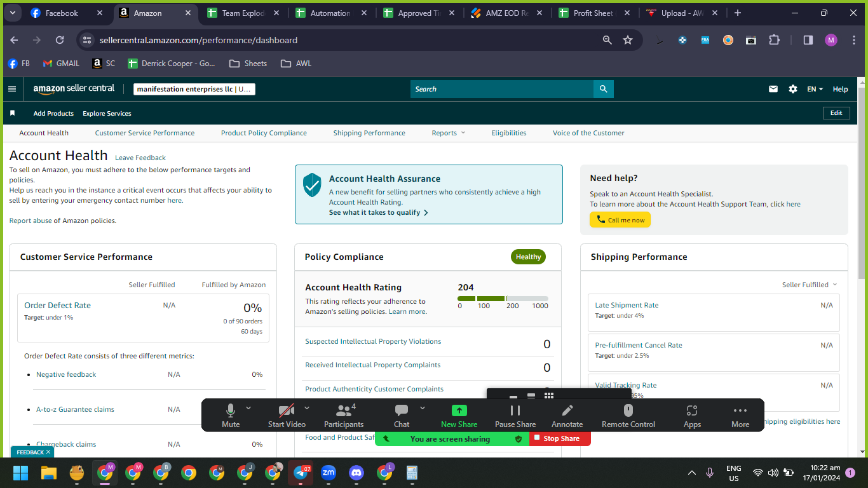This screenshot has height=488, width=868.
Task: Reload the current page
Action: [60, 40]
